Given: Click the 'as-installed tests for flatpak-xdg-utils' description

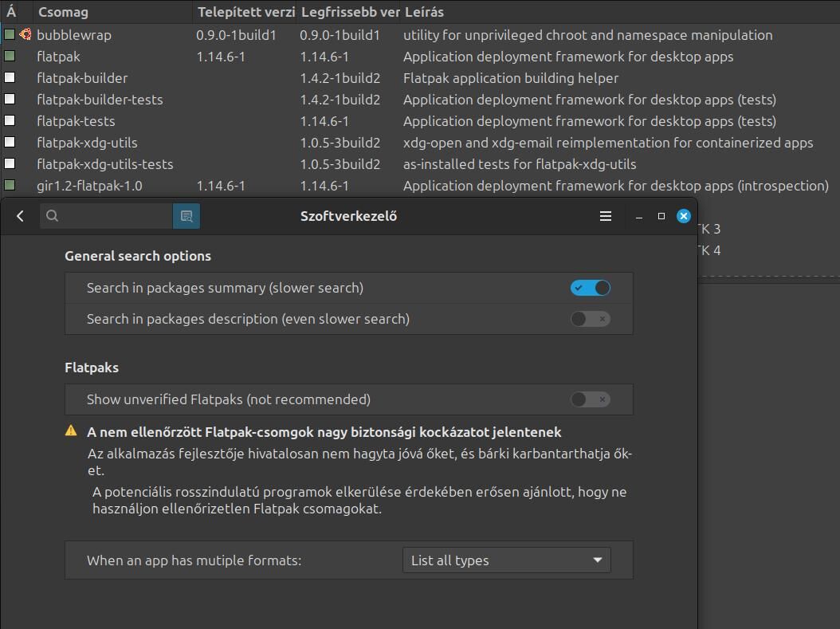Looking at the screenshot, I should (x=520, y=164).
